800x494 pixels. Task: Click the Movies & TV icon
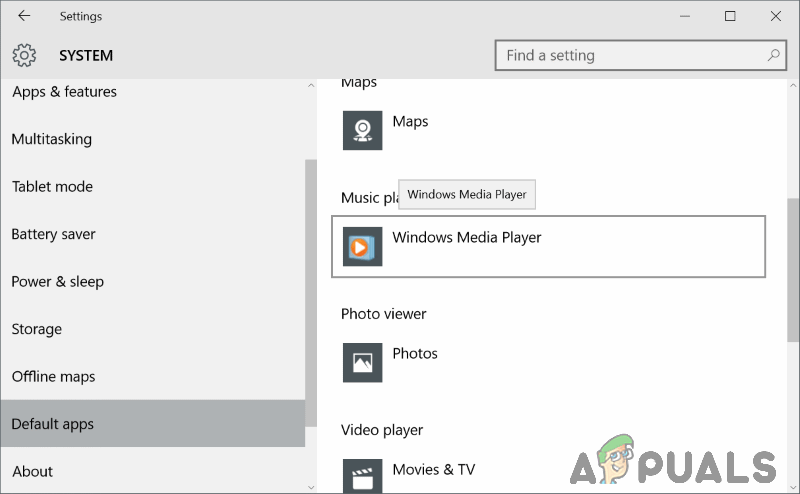pyautogui.click(x=362, y=475)
